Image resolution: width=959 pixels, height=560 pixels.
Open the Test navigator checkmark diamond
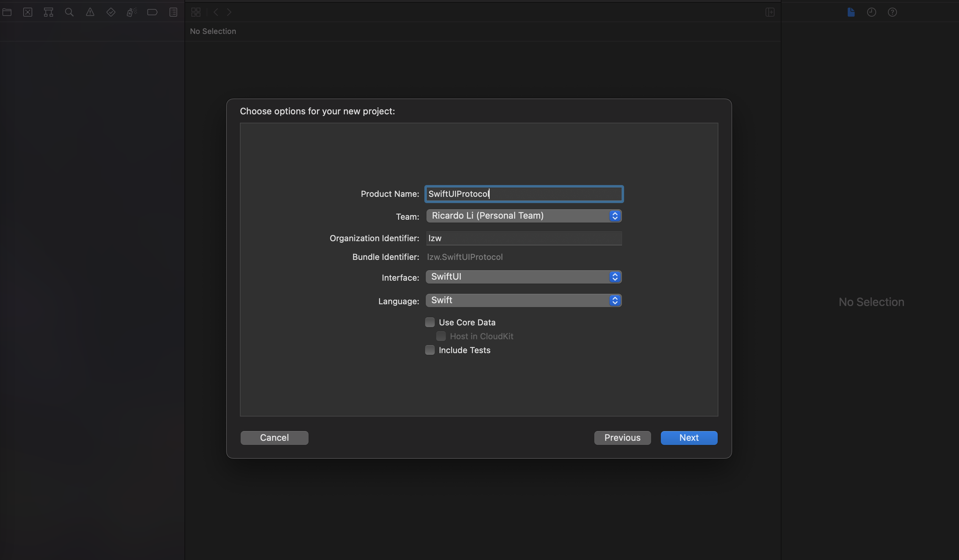tap(111, 12)
